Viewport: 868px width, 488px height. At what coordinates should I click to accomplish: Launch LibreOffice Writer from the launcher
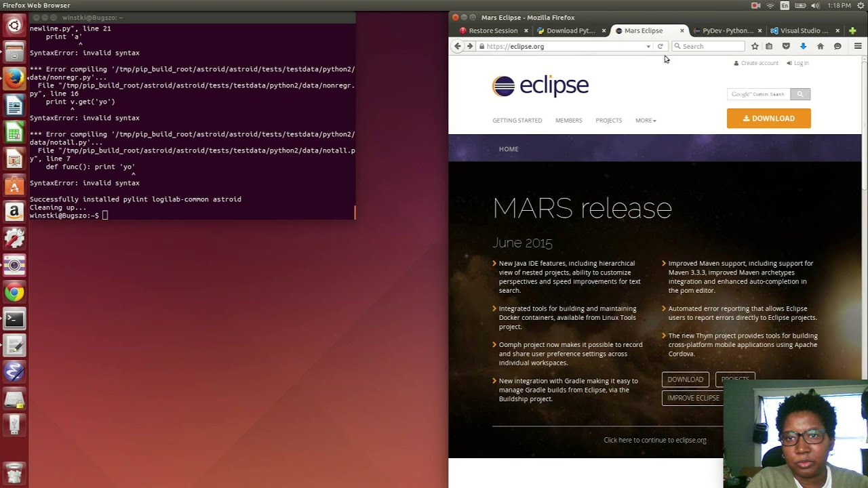(x=14, y=106)
